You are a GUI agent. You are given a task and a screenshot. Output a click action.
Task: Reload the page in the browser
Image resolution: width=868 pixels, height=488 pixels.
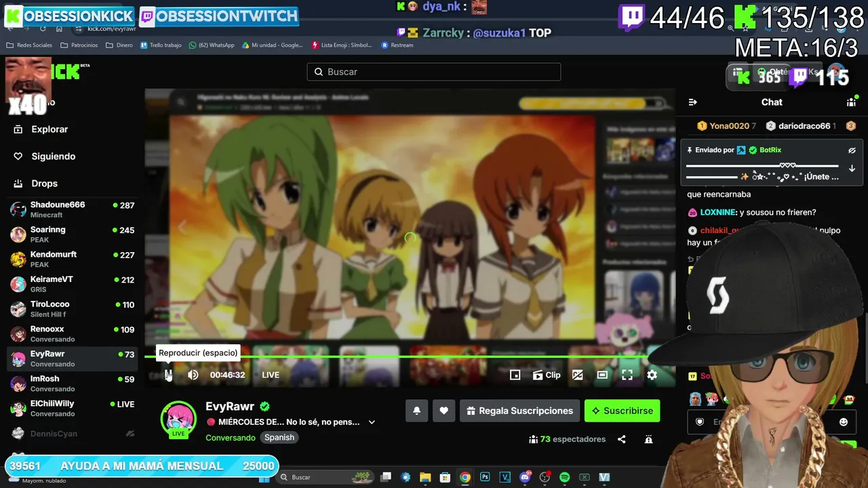pos(43,28)
